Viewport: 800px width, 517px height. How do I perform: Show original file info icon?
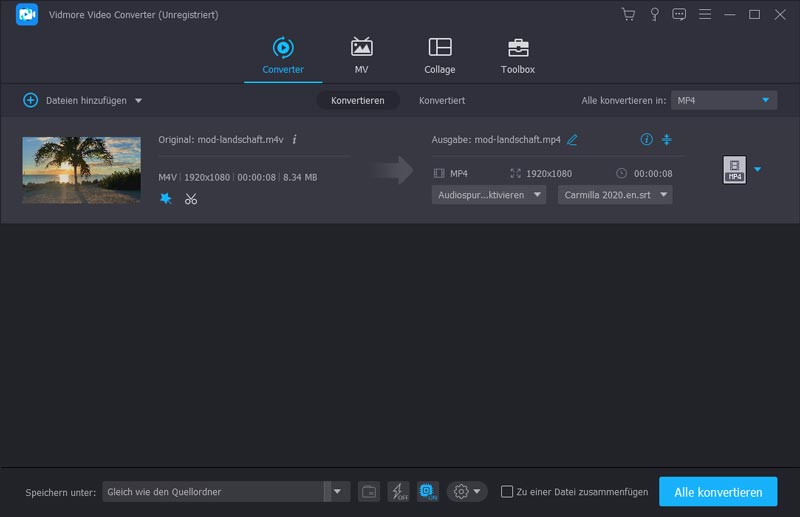[294, 140]
